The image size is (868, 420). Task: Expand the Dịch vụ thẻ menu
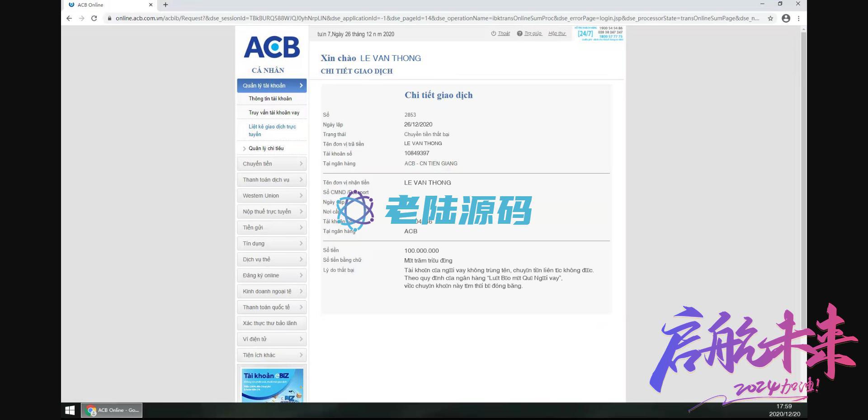(x=272, y=259)
